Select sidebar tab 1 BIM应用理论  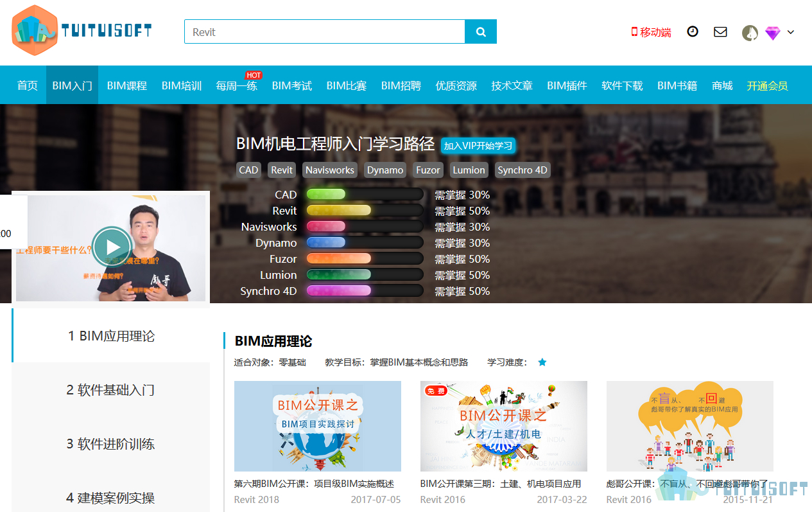click(x=111, y=336)
